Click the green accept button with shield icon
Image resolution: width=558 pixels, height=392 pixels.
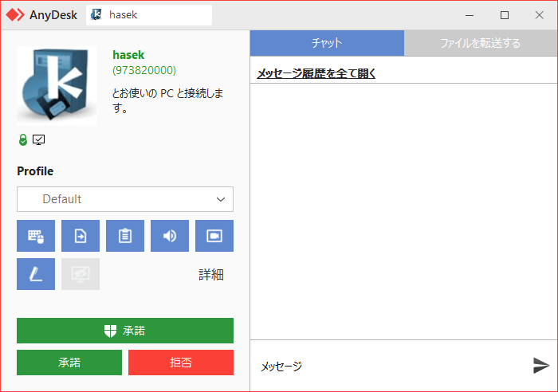click(125, 331)
